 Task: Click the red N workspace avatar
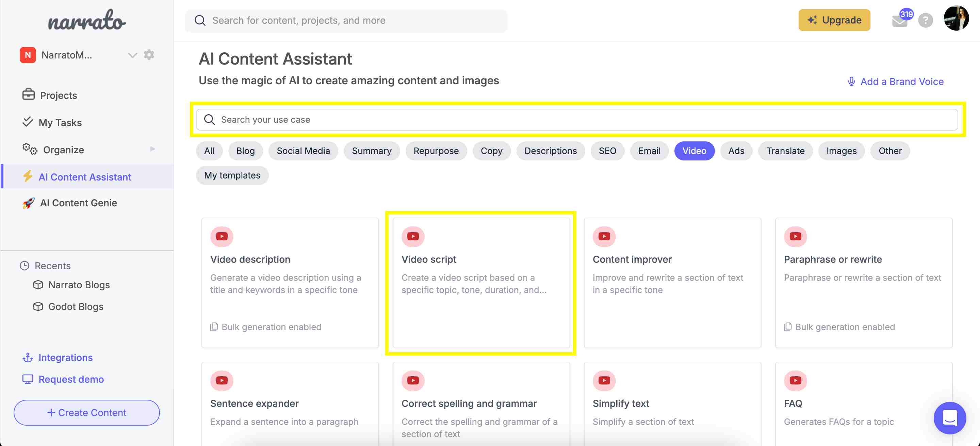coord(28,55)
